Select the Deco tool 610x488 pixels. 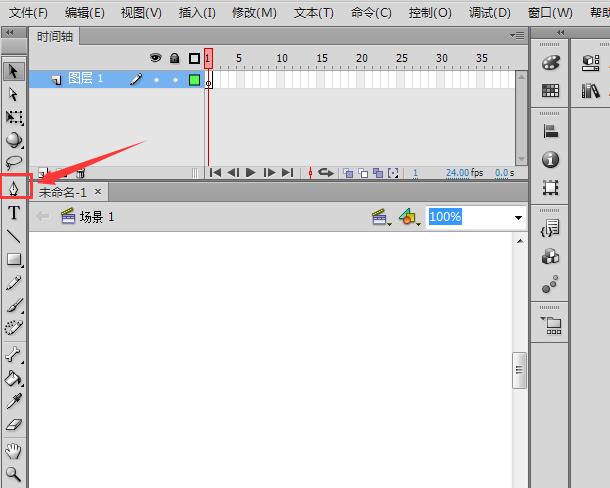tap(14, 328)
